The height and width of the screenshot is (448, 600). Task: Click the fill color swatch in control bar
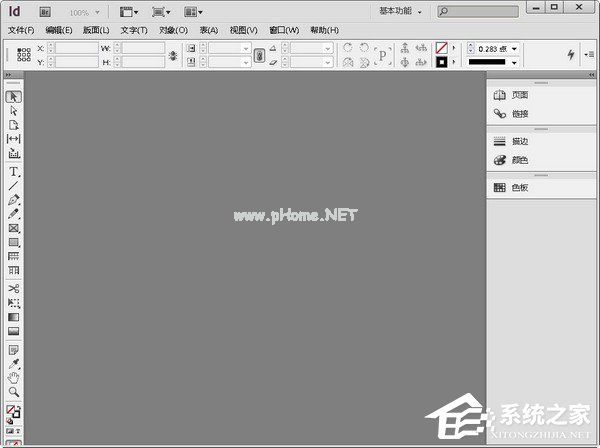pyautogui.click(x=442, y=48)
